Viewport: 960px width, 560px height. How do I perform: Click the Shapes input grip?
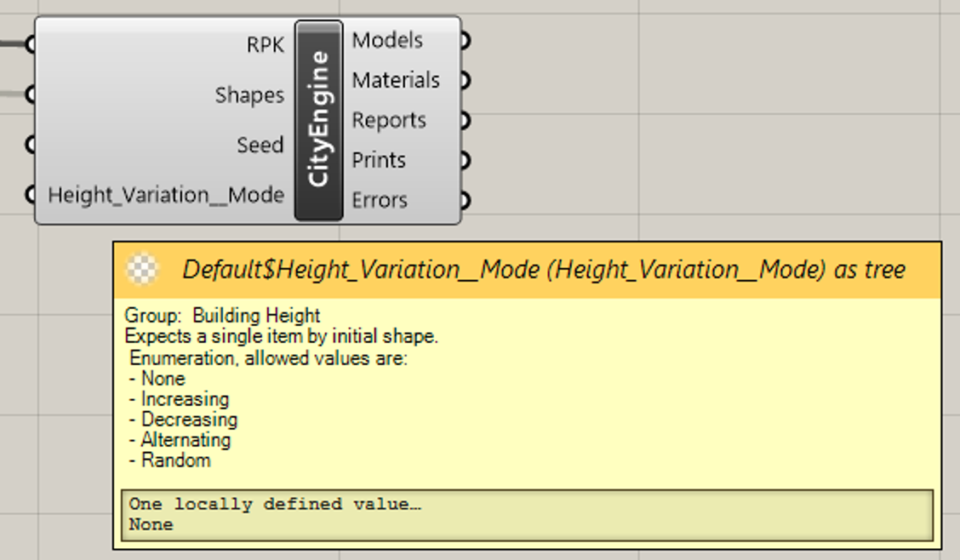pos(31,94)
